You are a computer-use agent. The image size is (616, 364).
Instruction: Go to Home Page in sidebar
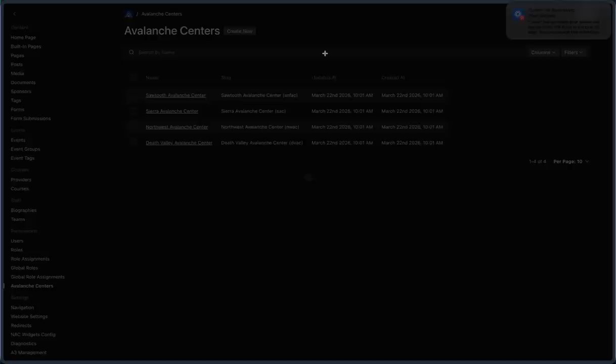23,37
